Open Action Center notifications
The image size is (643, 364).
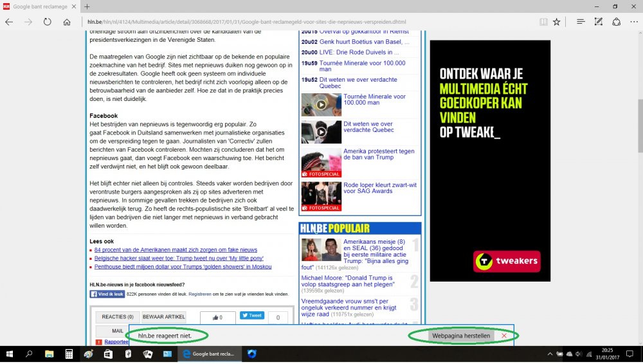coord(630,354)
